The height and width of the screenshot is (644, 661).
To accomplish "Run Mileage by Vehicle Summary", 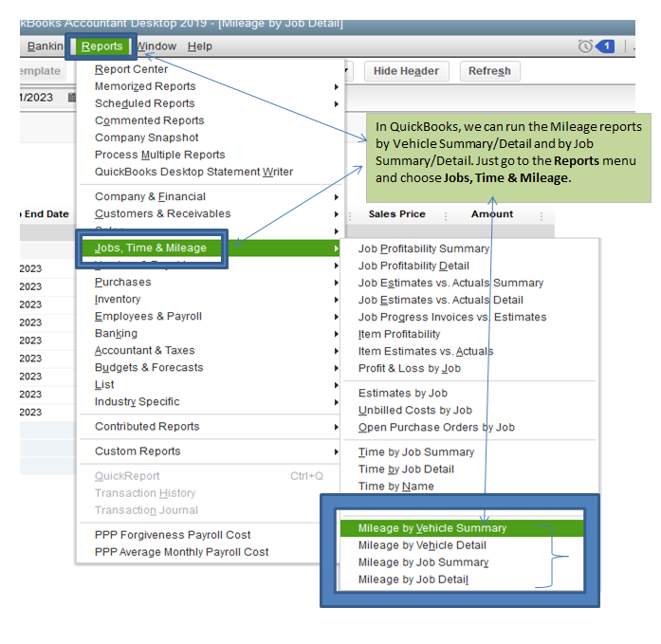I will click(x=462, y=528).
